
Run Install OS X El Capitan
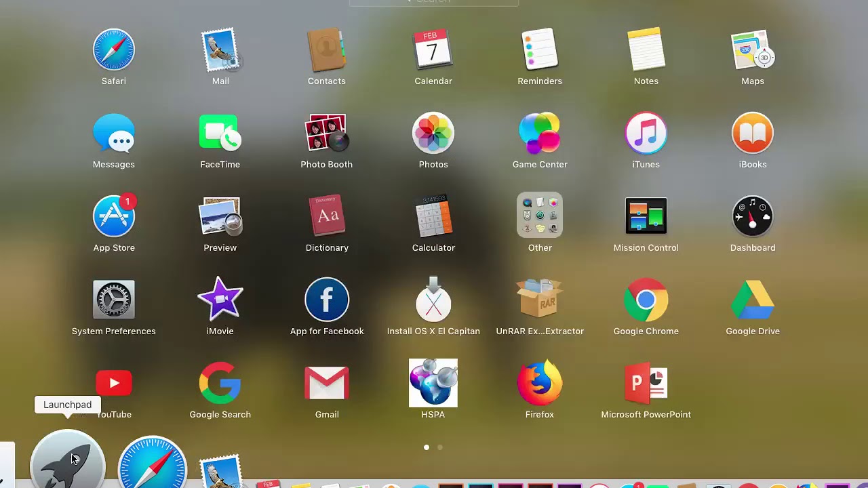433,300
